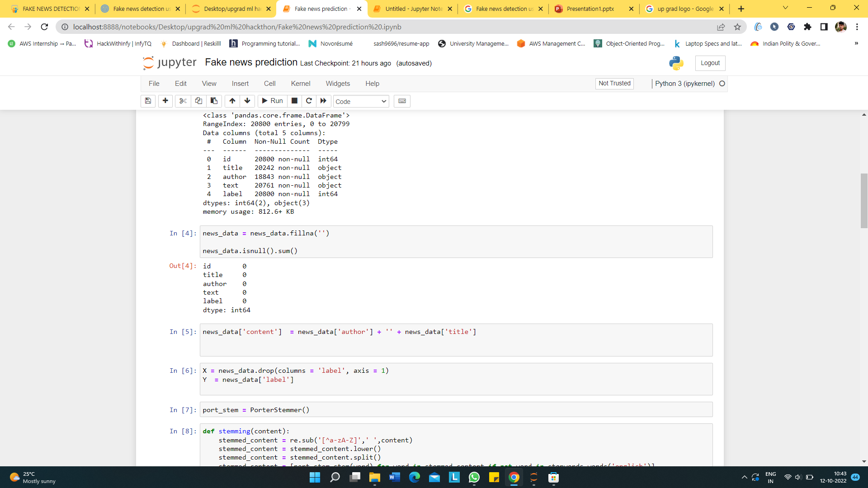
Task: Move selected cell up arrow
Action: point(232,101)
